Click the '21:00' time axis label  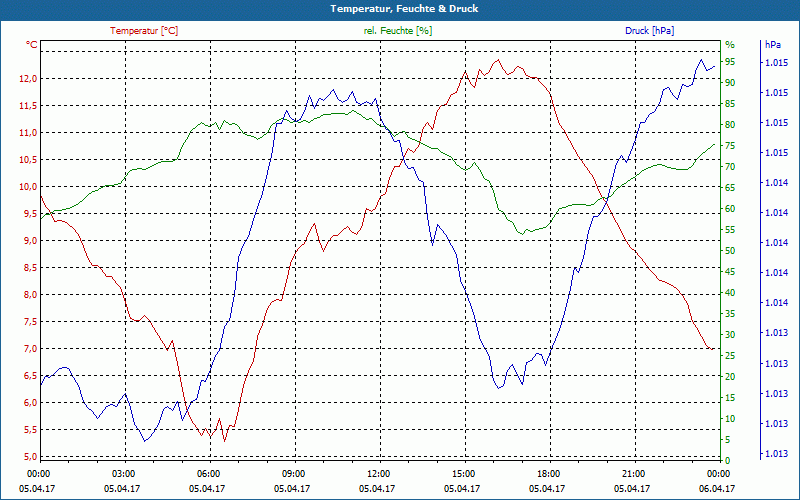[x=633, y=473]
